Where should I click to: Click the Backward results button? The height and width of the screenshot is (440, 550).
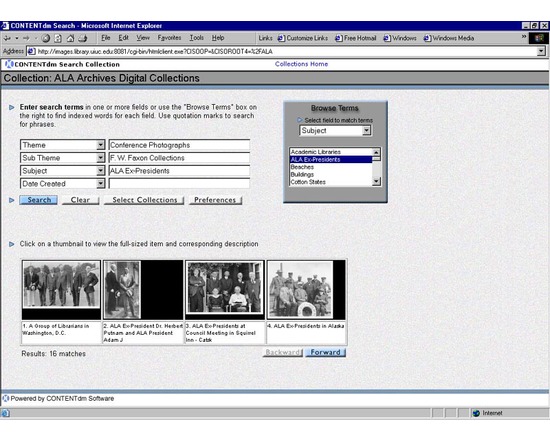[283, 352]
